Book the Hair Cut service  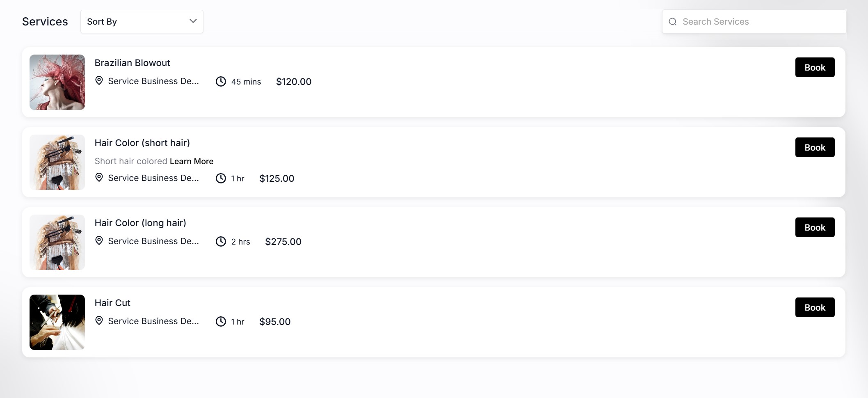814,307
